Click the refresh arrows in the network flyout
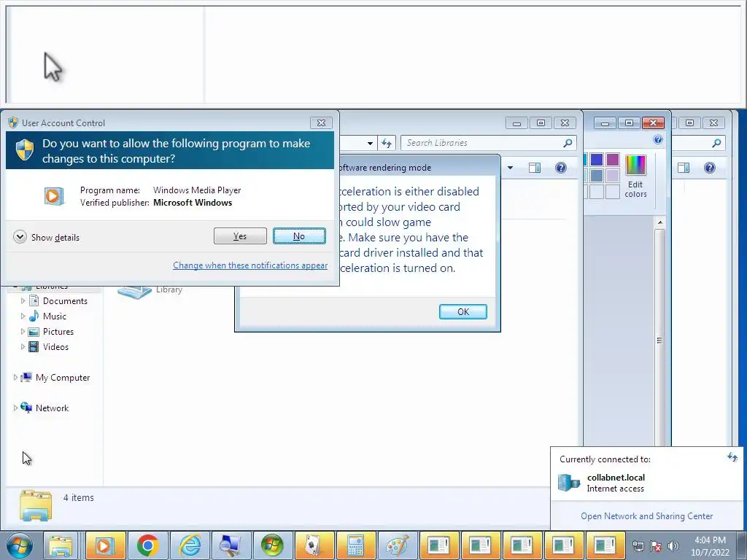 [732, 458]
